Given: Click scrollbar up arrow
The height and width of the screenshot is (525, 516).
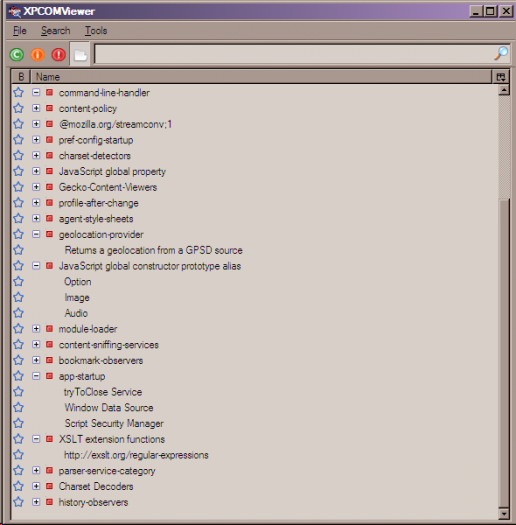Looking at the screenshot, I should 504,90.
